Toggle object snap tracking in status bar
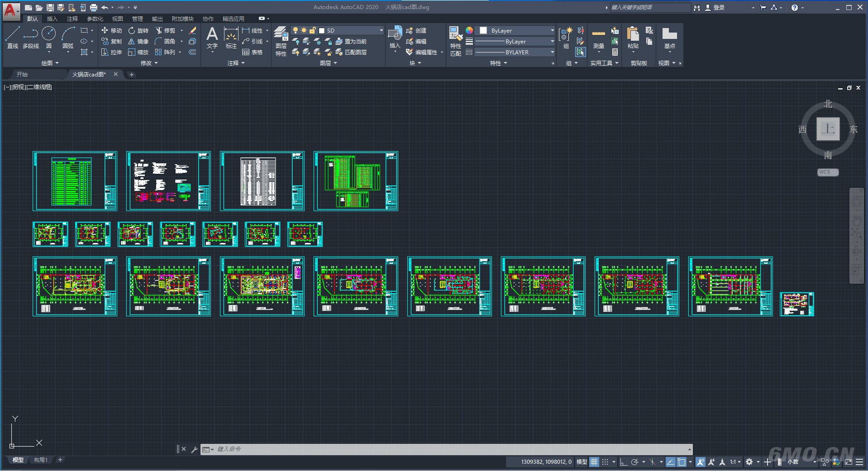Screen dimensions: 868x471 pos(670,462)
